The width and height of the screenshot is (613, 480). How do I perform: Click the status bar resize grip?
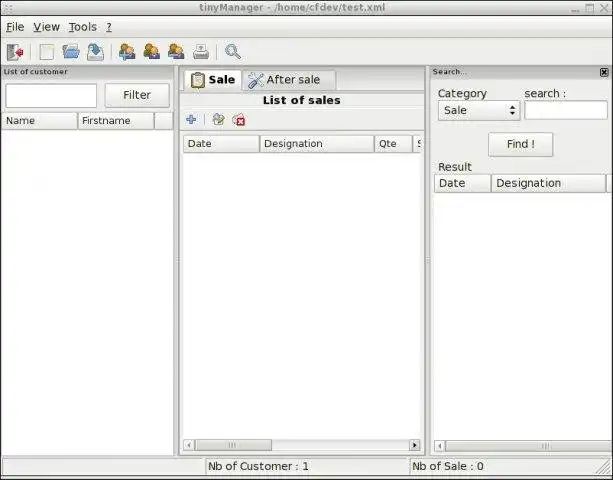point(604,467)
